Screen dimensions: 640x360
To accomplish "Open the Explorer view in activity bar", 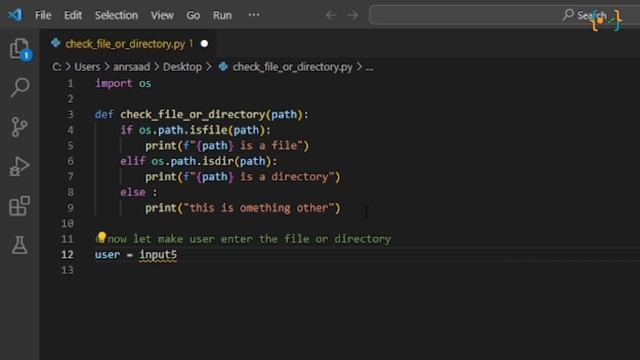I will point(20,49).
